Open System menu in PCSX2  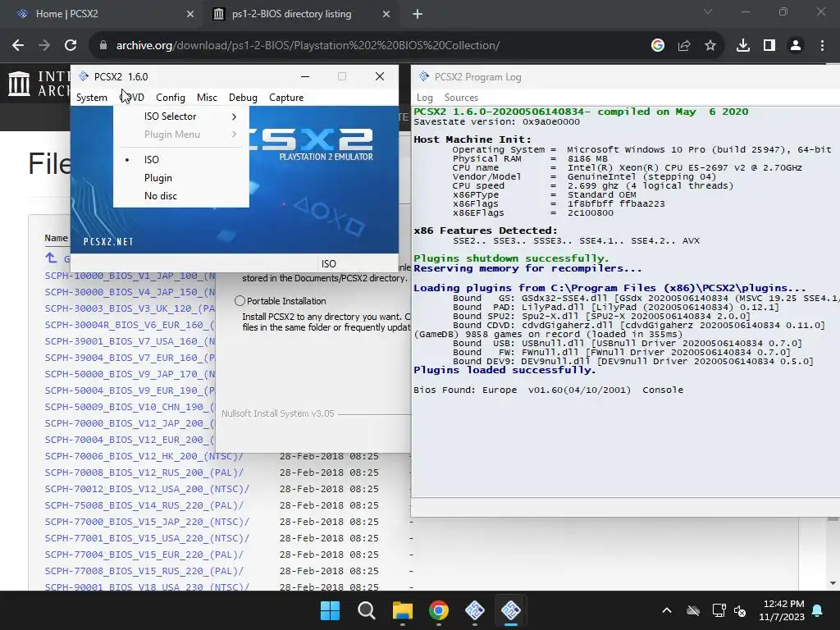(92, 98)
